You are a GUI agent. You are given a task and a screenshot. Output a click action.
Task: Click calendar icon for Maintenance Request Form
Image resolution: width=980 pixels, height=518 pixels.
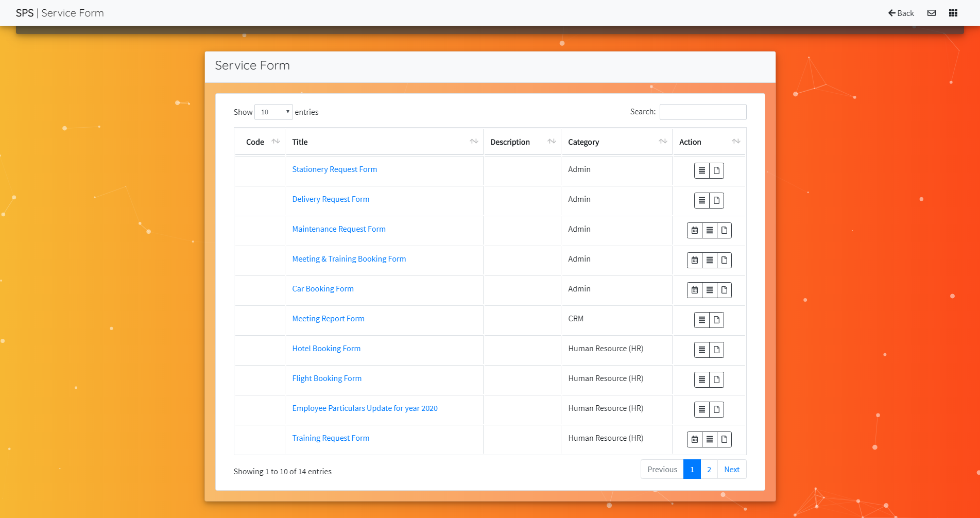point(695,230)
